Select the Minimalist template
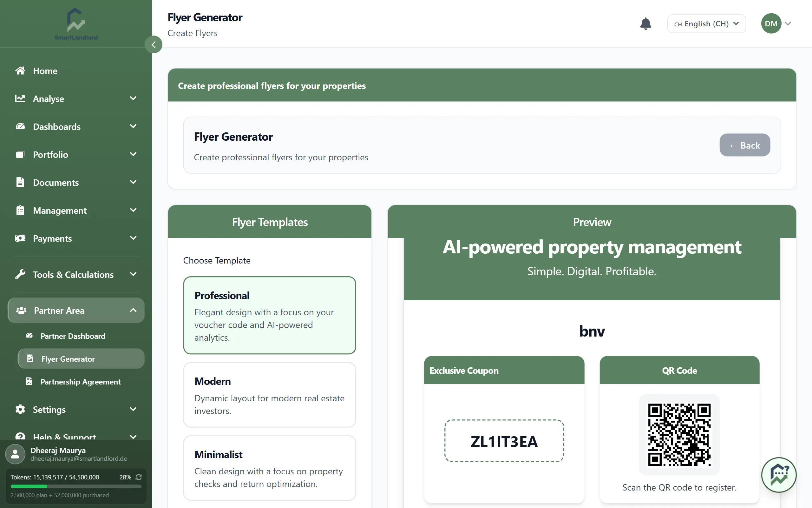The width and height of the screenshot is (812, 508). [x=269, y=468]
